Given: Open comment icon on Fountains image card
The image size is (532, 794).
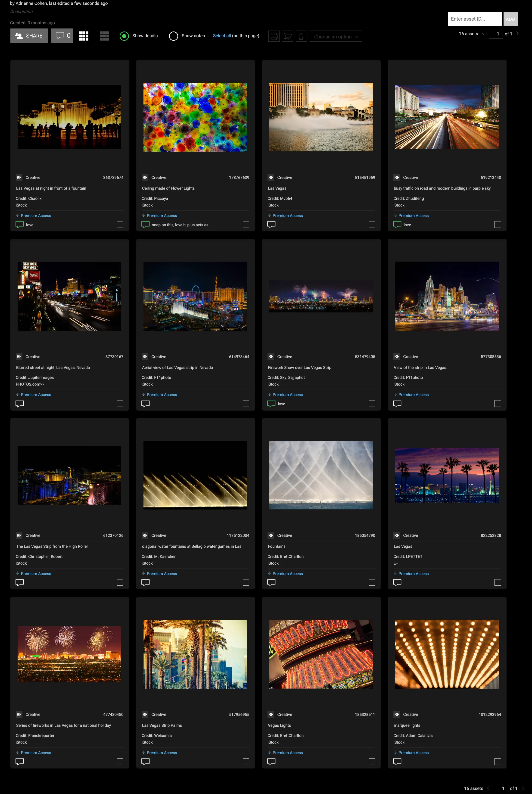Looking at the screenshot, I should click(x=271, y=583).
